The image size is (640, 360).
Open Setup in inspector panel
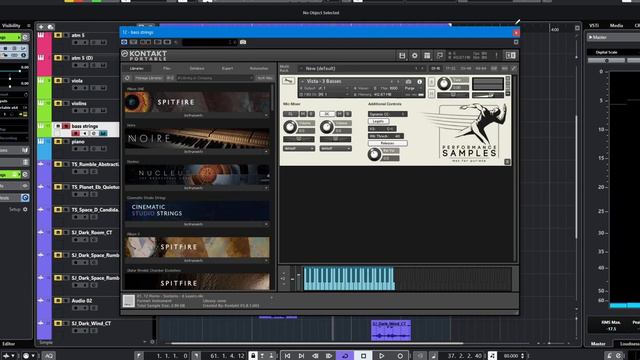click(x=18, y=209)
